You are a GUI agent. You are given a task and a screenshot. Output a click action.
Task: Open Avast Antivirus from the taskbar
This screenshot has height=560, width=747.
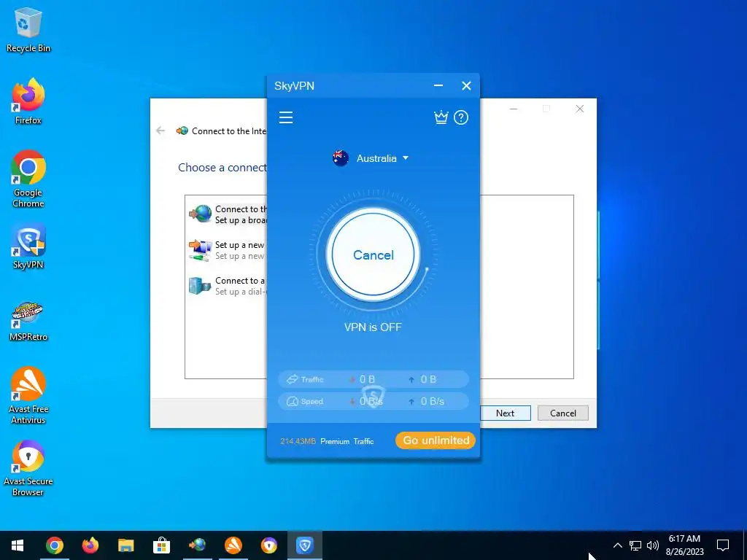pyautogui.click(x=233, y=545)
